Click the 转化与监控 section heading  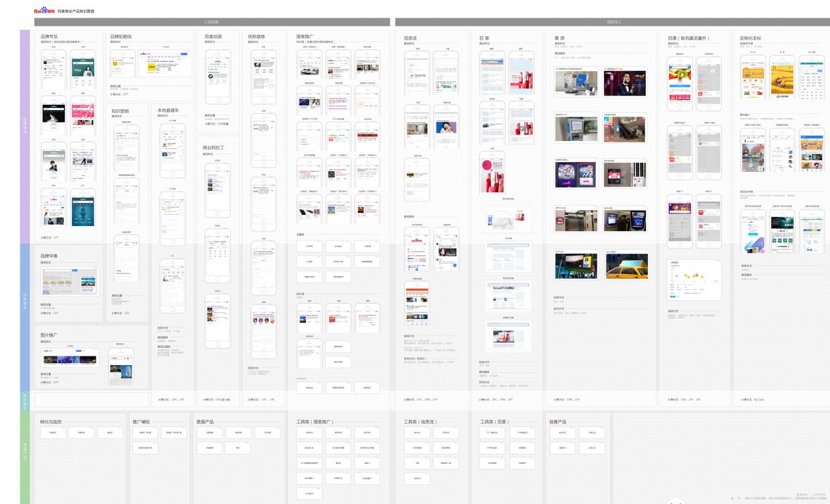pyautogui.click(x=51, y=422)
